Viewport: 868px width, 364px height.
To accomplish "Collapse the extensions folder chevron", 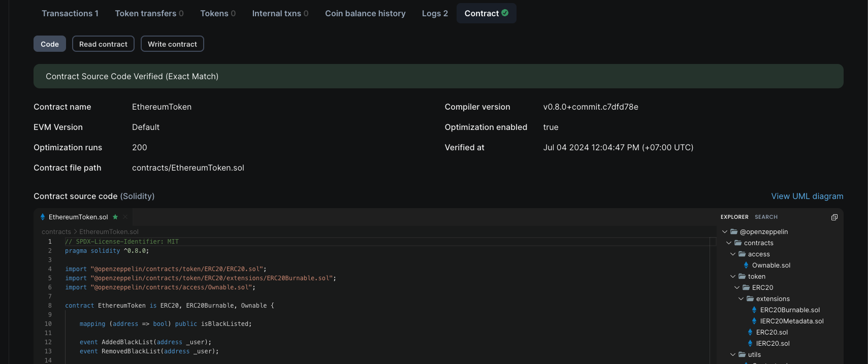I will [741, 299].
